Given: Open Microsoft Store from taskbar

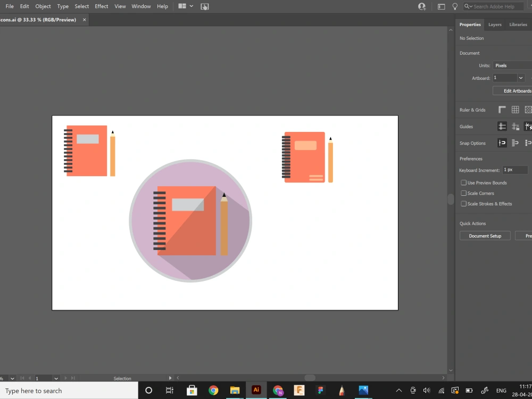Looking at the screenshot, I should pyautogui.click(x=192, y=390).
